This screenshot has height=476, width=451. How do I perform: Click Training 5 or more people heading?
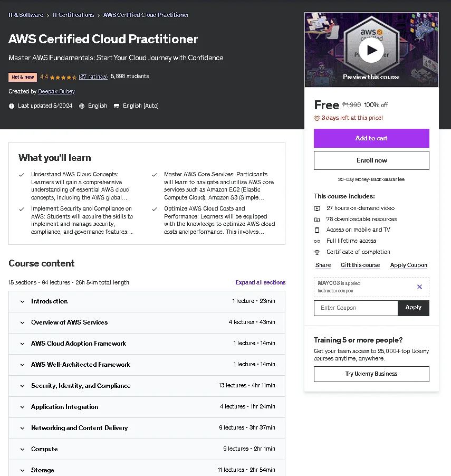click(358, 340)
